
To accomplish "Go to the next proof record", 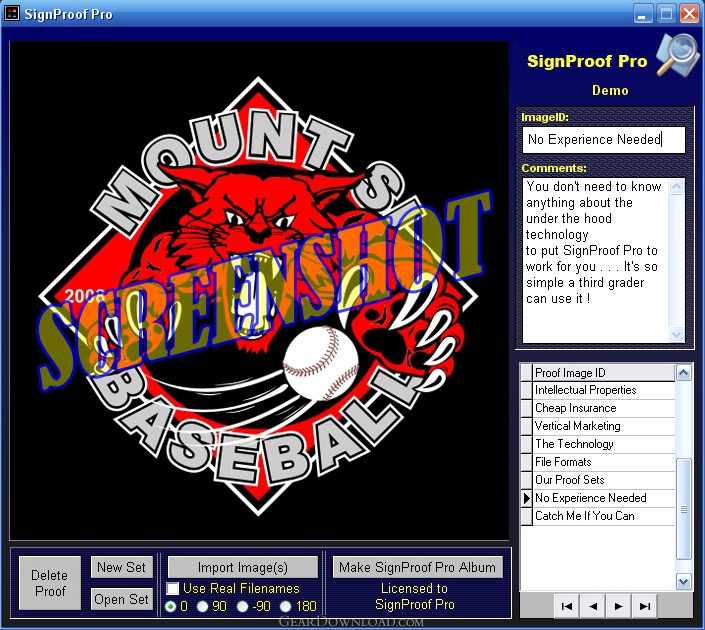I will (x=618, y=606).
